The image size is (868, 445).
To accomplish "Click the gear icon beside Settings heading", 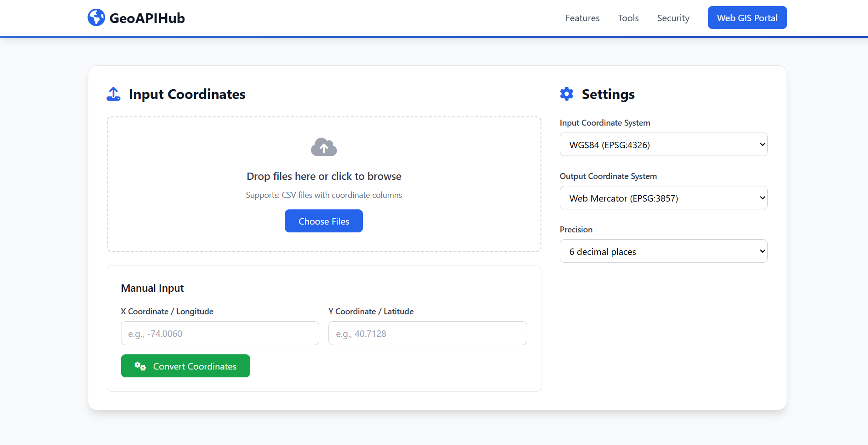I will pyautogui.click(x=567, y=94).
